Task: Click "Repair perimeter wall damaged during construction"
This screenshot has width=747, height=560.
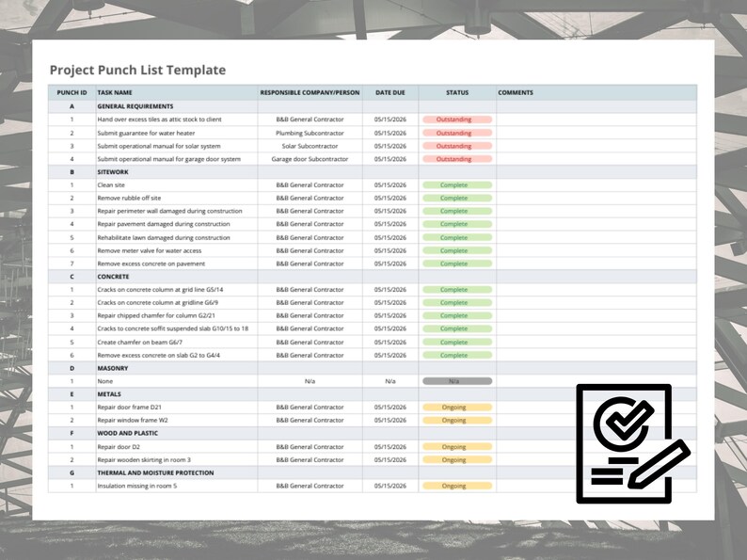Action: pos(169,211)
